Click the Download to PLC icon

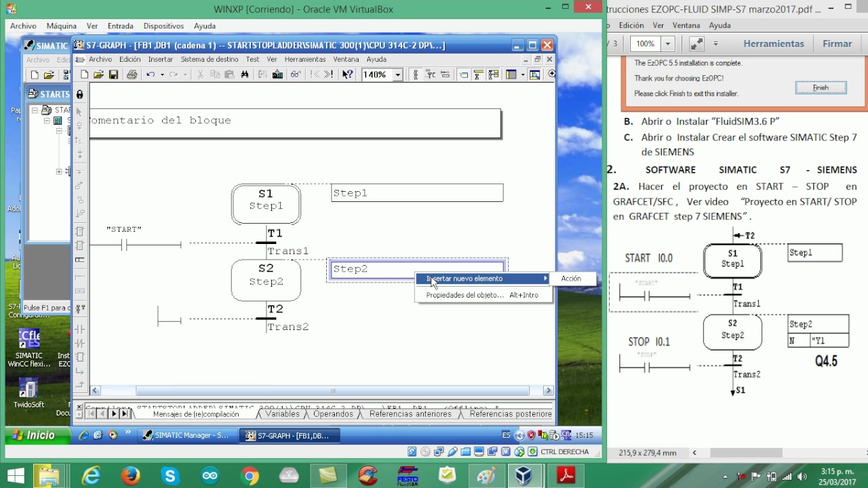(x=277, y=75)
